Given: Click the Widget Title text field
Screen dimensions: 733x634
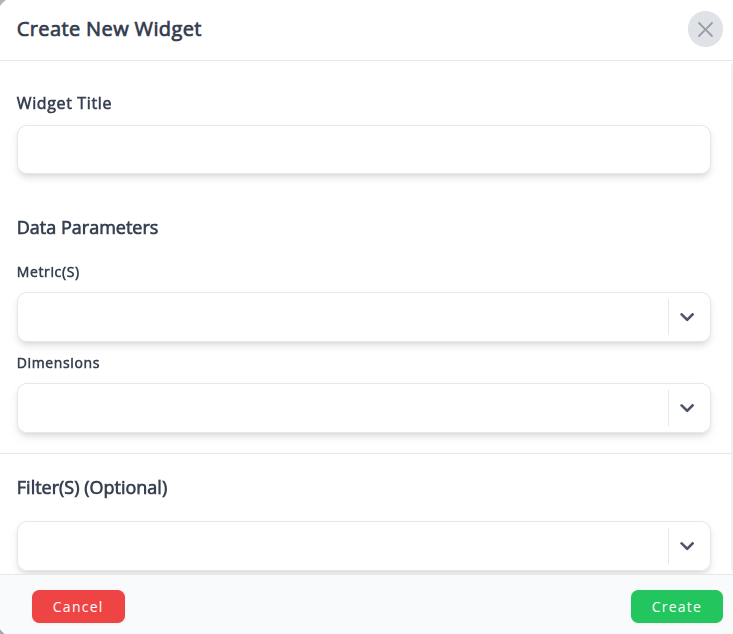Looking at the screenshot, I should [x=363, y=150].
